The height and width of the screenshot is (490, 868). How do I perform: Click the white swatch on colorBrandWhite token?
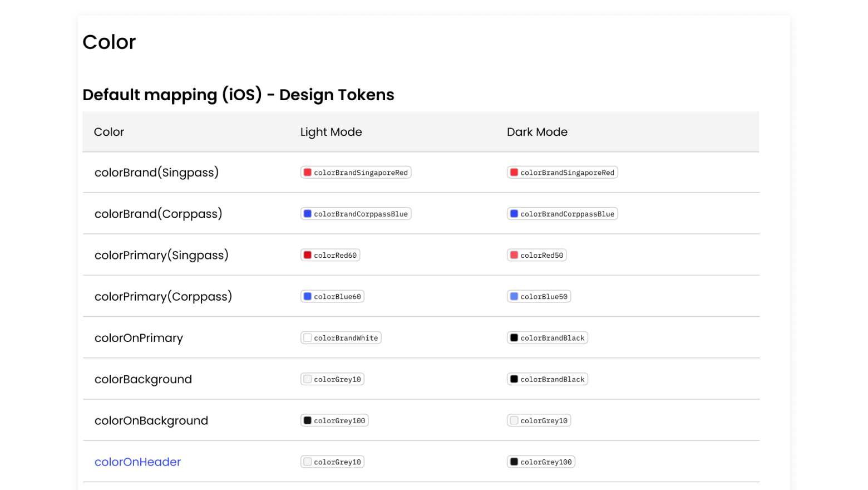307,337
